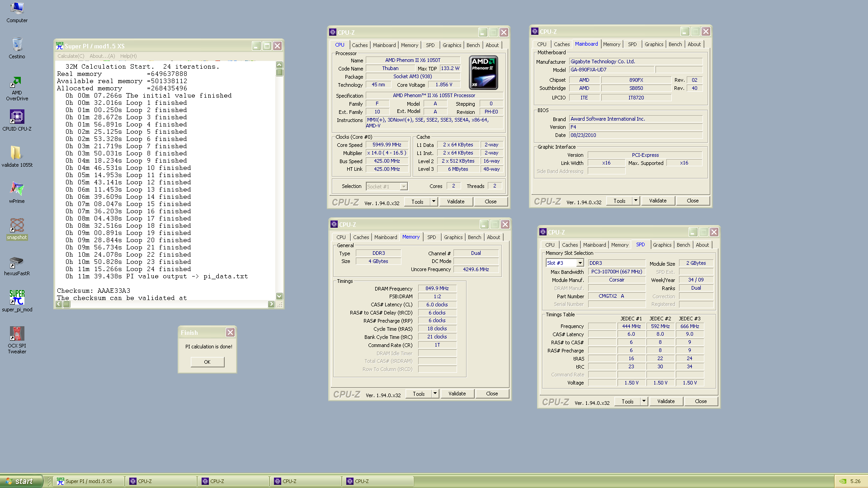This screenshot has width=868, height=488.
Task: Click the Part Number CMGTX2 field
Action: tap(617, 296)
